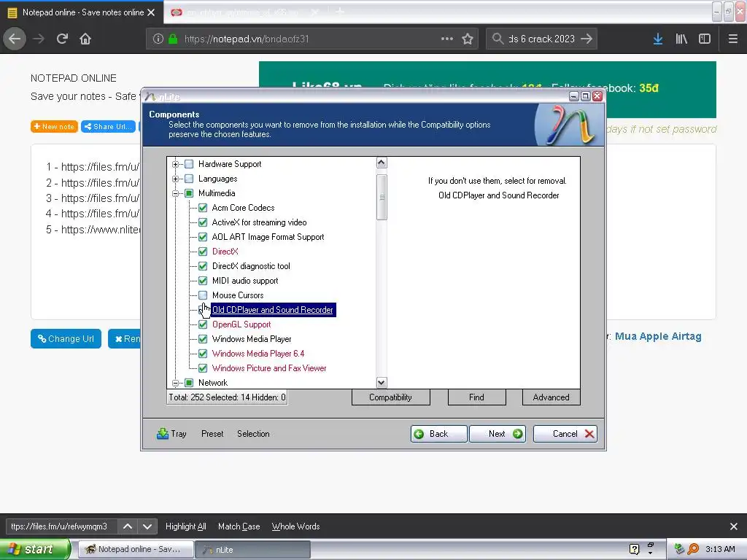
Task: Click the find bar text field
Action: pyautogui.click(x=61, y=526)
